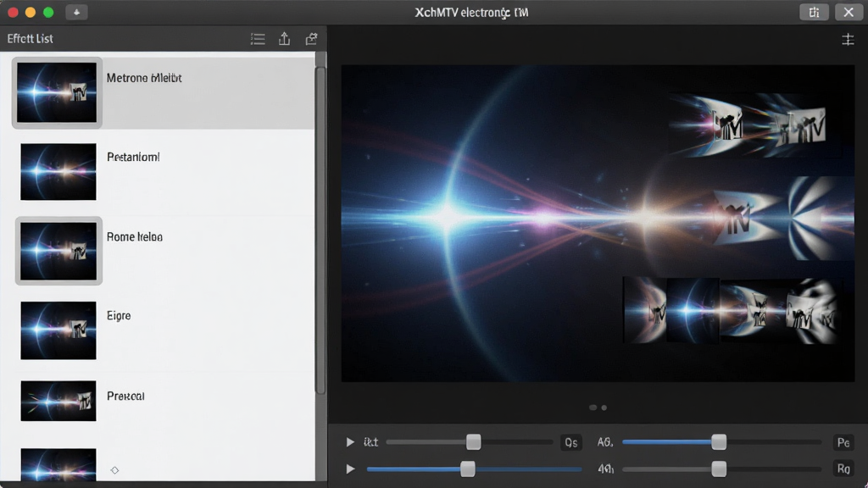Viewport: 868px width, 488px height.
Task: Click the list view icon in Effect List header
Action: coord(258,39)
